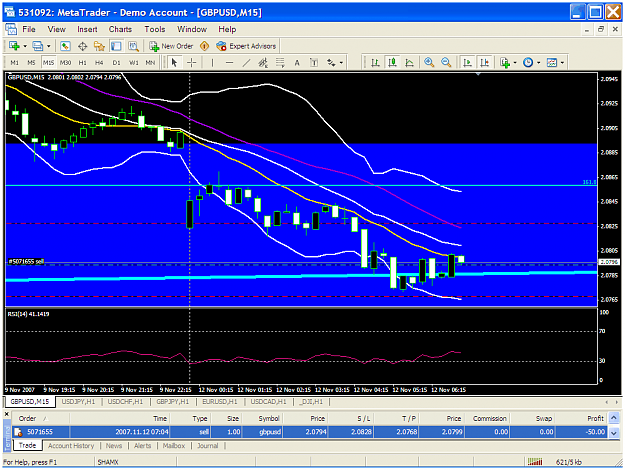Screen dimensions: 625x470
Task: Toggle the Market Watch window icon
Action: coord(65,46)
